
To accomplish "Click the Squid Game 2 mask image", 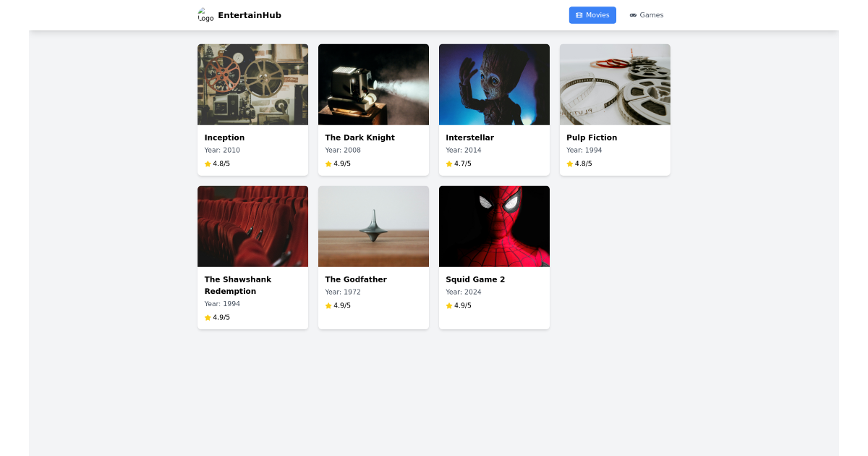I will 494,226.
